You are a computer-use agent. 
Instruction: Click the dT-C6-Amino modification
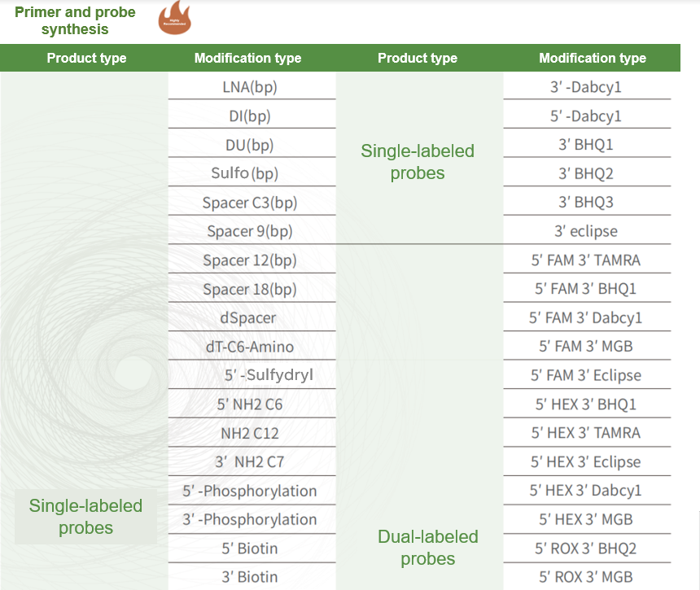252,347
